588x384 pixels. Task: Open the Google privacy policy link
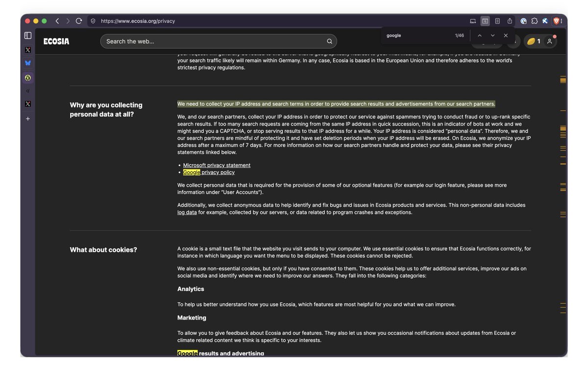[209, 172]
